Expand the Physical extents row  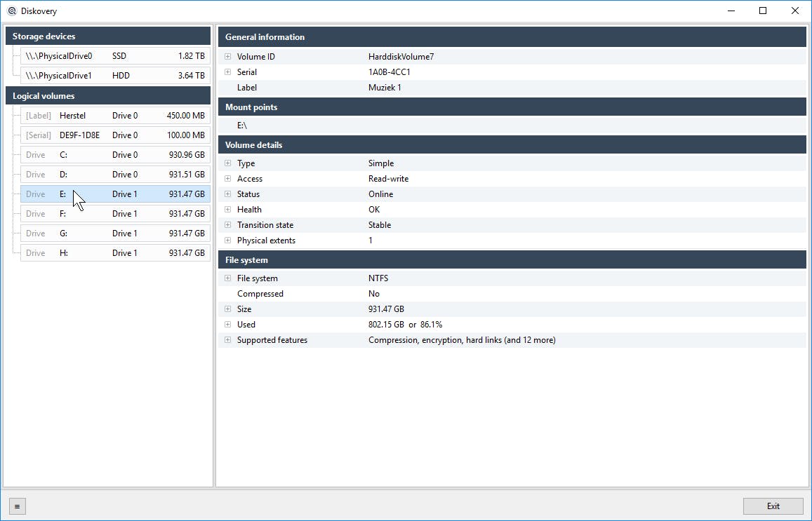227,241
